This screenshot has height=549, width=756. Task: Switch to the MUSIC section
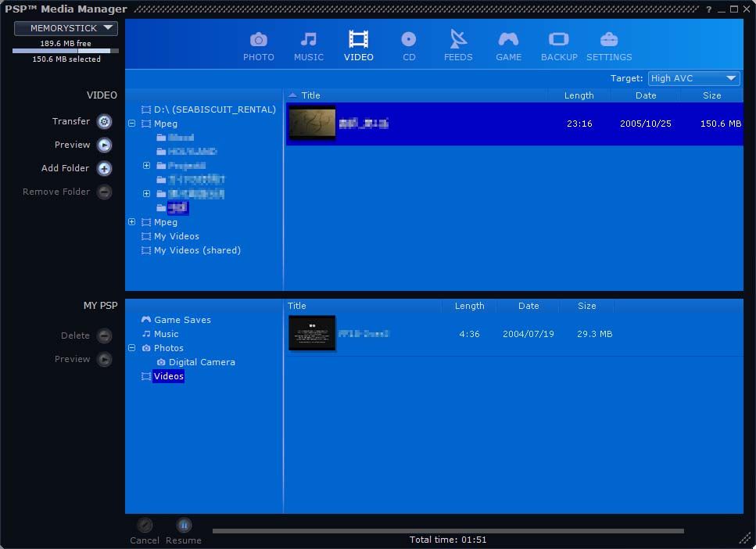(309, 46)
